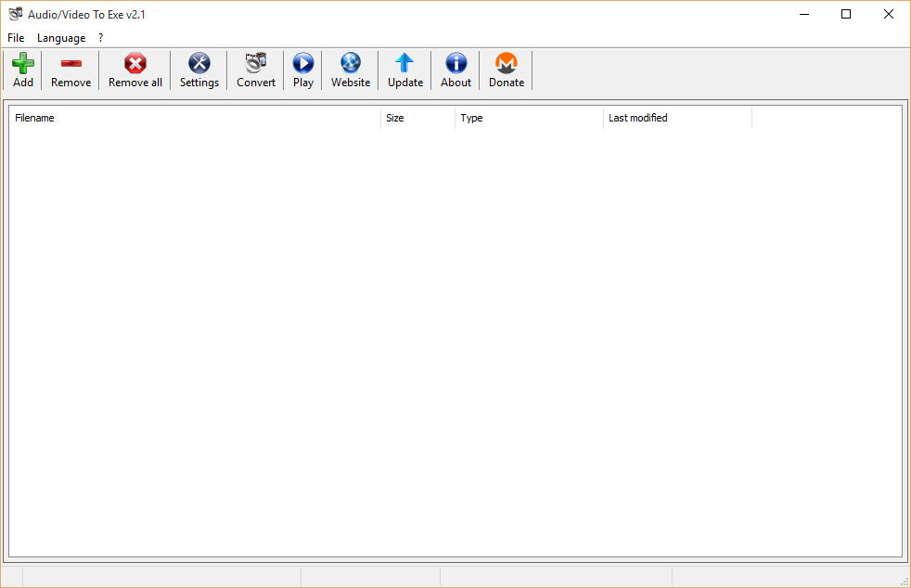
Task: Sort the list by Filename column
Action: point(195,118)
